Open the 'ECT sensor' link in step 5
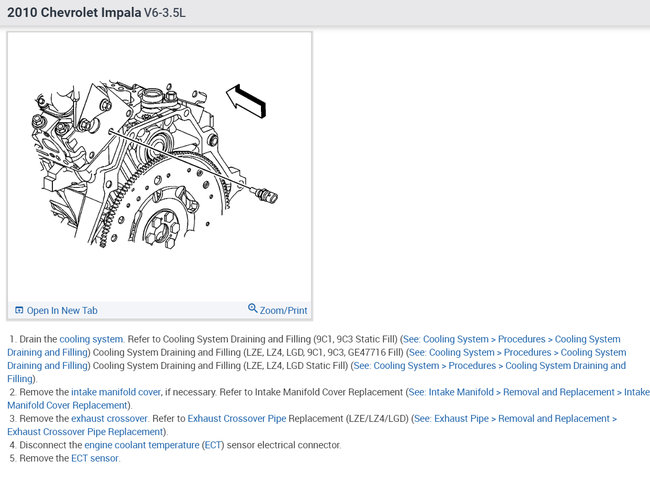This screenshot has height=479, width=650. click(x=95, y=459)
